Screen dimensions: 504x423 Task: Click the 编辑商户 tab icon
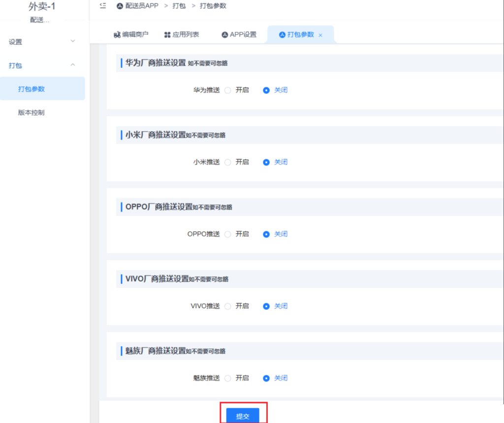tap(117, 35)
